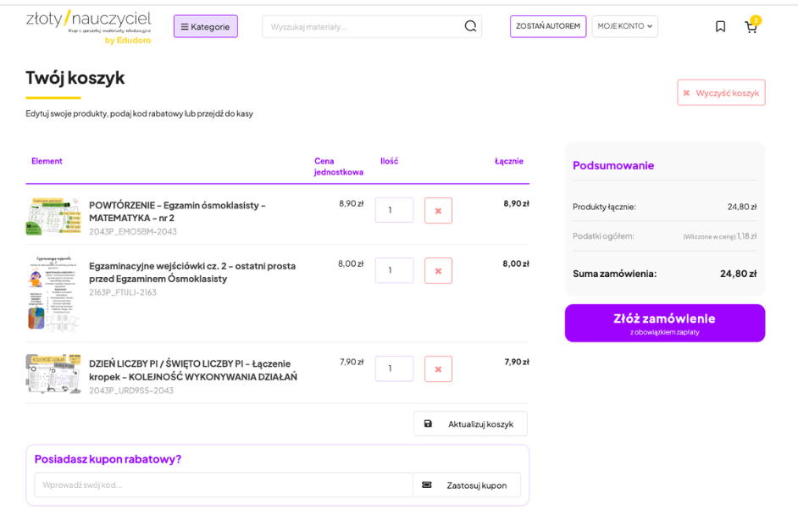
Task: Open POWTÓRZENIE – Egzamin ósmoklasisty product title
Action: click(x=177, y=211)
